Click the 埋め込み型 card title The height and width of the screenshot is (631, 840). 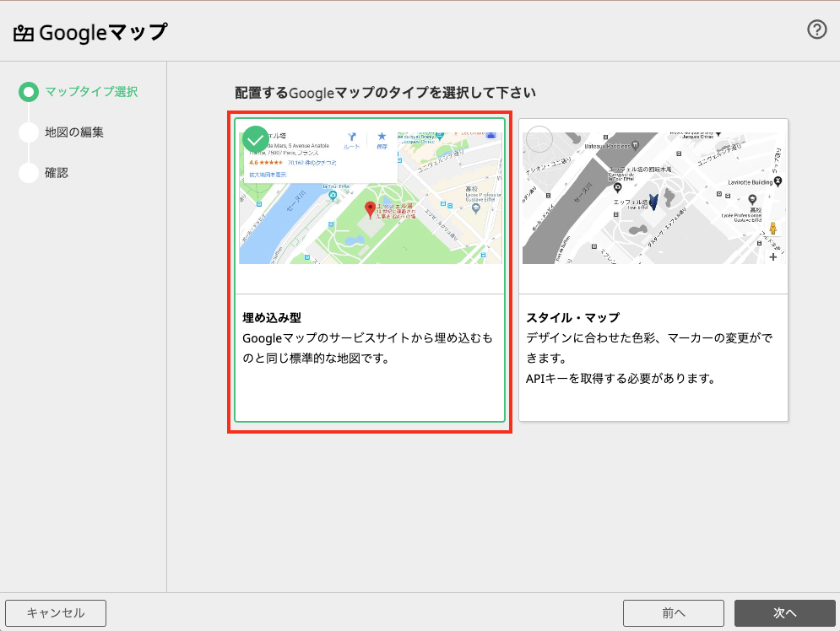[272, 317]
